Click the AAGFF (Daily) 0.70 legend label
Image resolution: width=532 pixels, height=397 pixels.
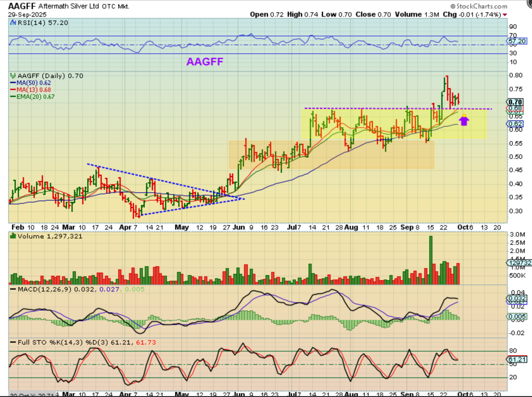click(x=50, y=76)
